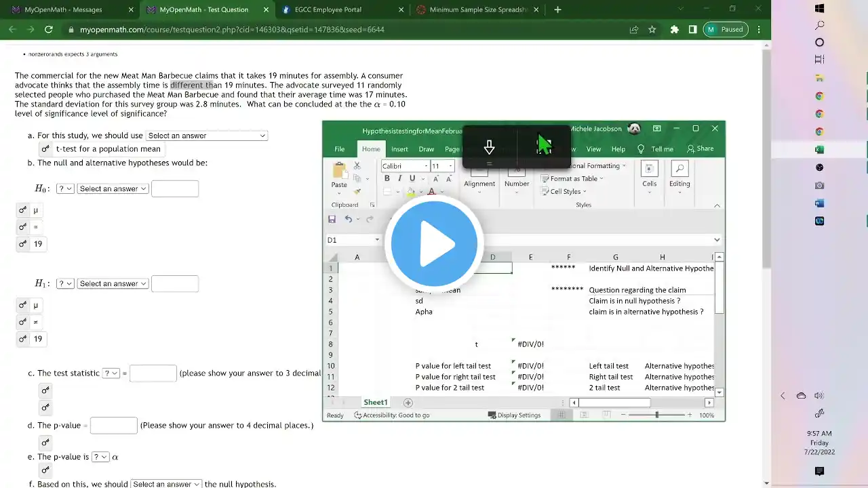Click the Cut scissors icon in Excel
Viewport: 868px width, 488px height.
[357, 165]
